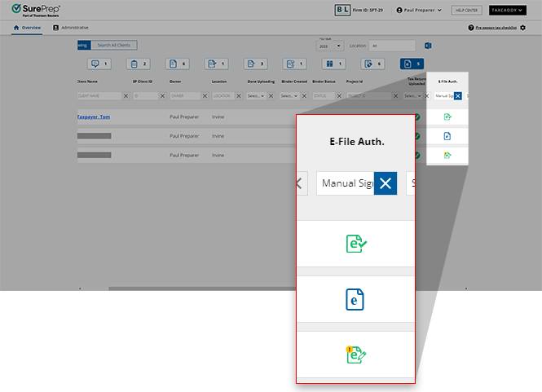Image resolution: width=542 pixels, height=392 pixels.
Task: Select the Search All Clients toggle
Action: point(114,46)
